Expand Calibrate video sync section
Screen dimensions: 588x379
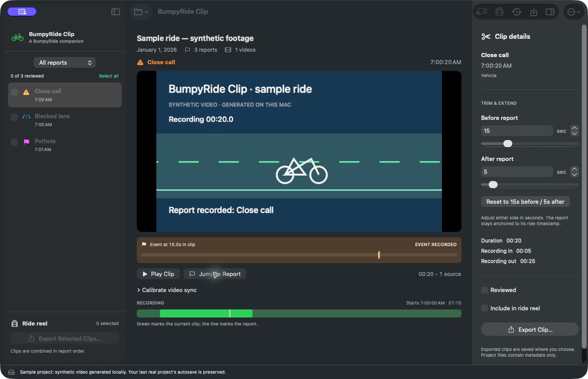167,290
